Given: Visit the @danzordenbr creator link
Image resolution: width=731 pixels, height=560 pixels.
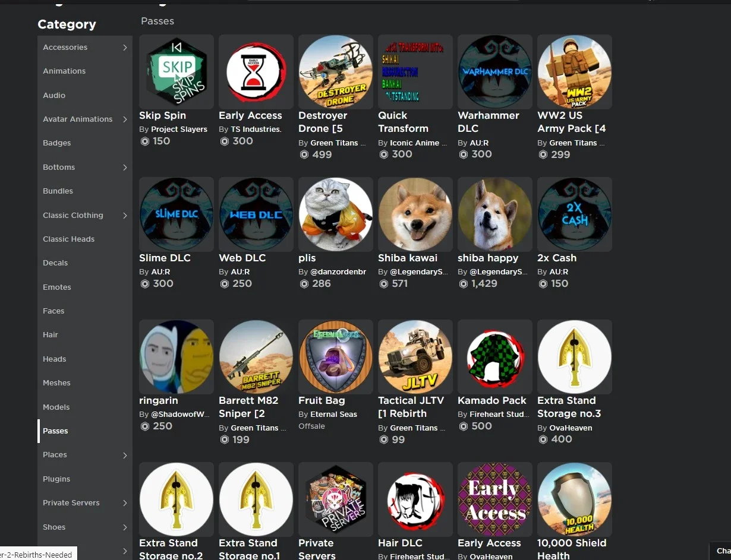Looking at the screenshot, I should click(x=338, y=272).
